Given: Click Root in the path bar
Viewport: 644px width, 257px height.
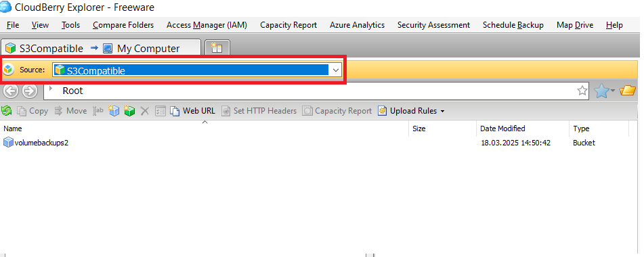Looking at the screenshot, I should pyautogui.click(x=72, y=91).
